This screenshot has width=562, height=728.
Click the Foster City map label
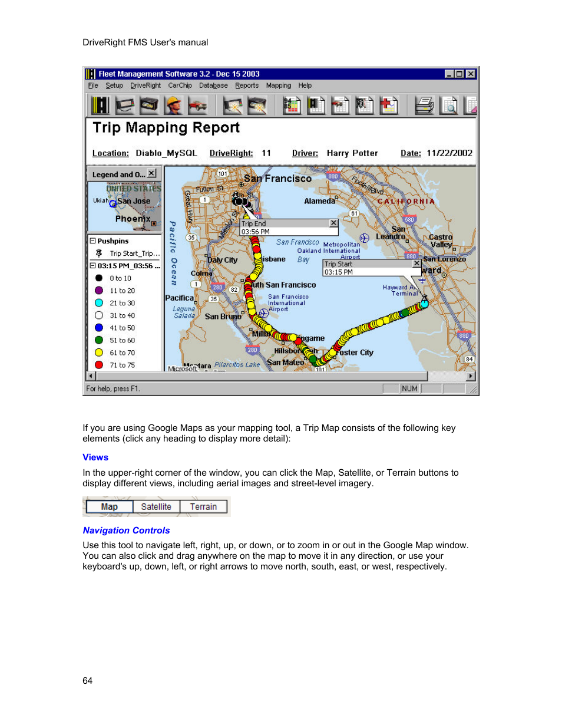point(355,353)
